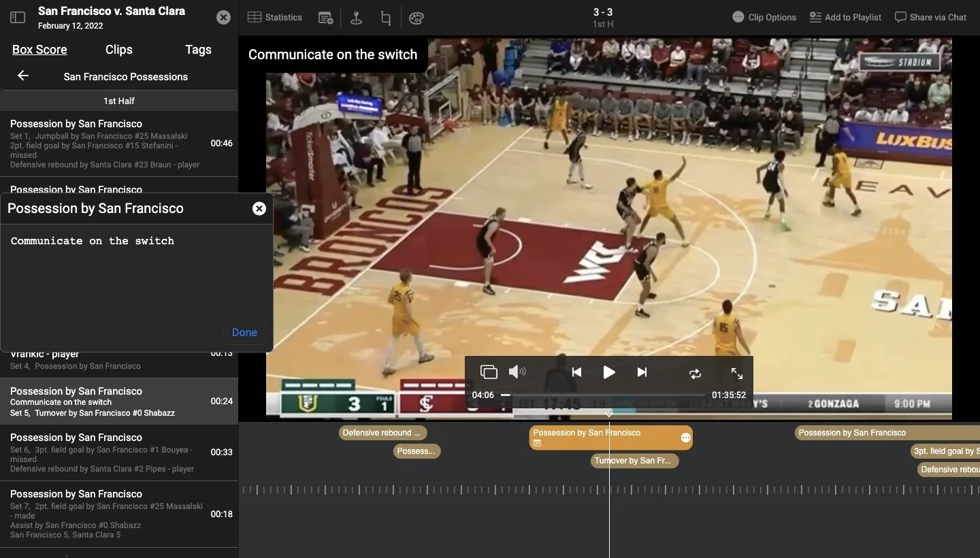
Task: Switch to the Box Score tab
Action: click(39, 50)
